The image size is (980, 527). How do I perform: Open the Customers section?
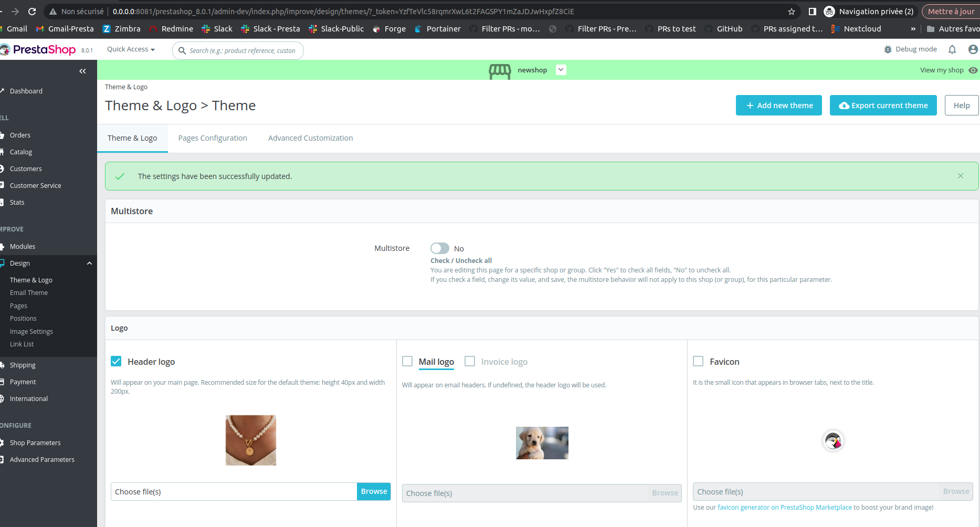[25, 168]
